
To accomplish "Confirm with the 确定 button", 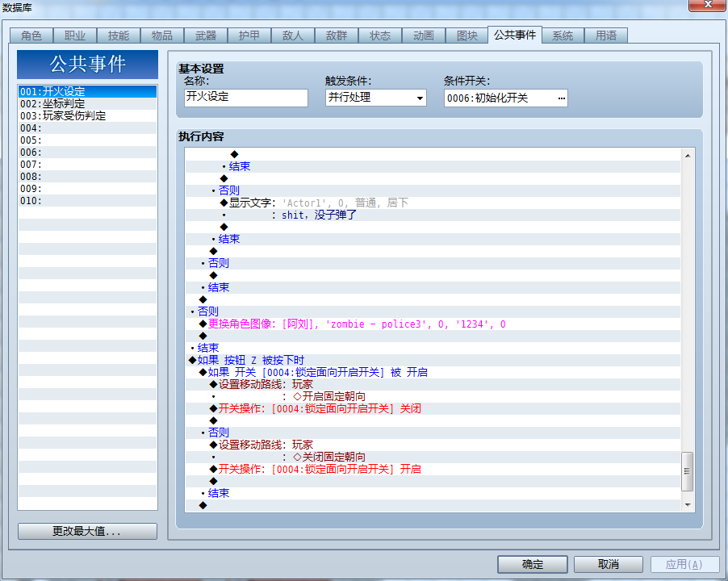I will click(532, 564).
